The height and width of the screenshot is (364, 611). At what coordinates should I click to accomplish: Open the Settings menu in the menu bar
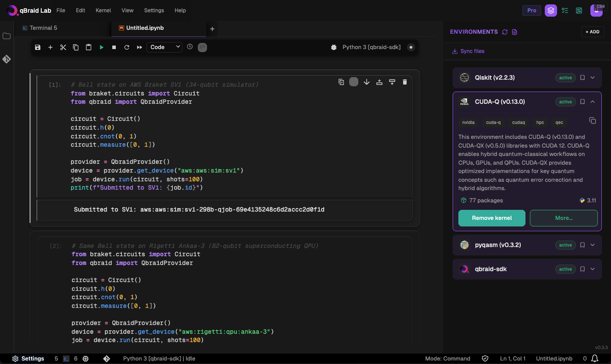pos(154,11)
